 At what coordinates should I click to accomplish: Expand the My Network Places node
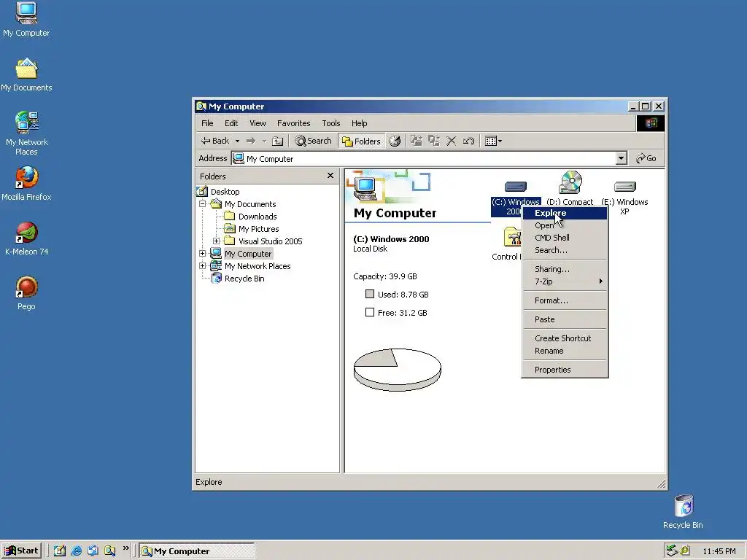click(x=202, y=265)
